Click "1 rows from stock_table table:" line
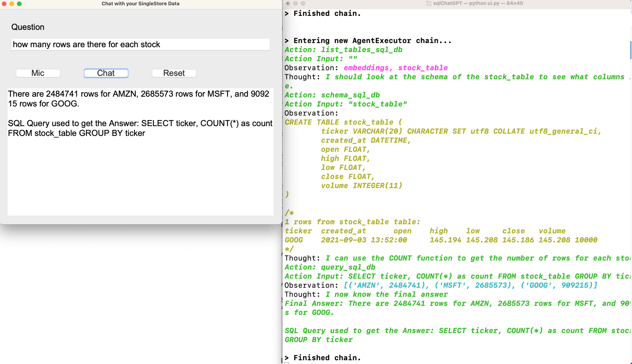This screenshot has width=632, height=364. click(352, 222)
